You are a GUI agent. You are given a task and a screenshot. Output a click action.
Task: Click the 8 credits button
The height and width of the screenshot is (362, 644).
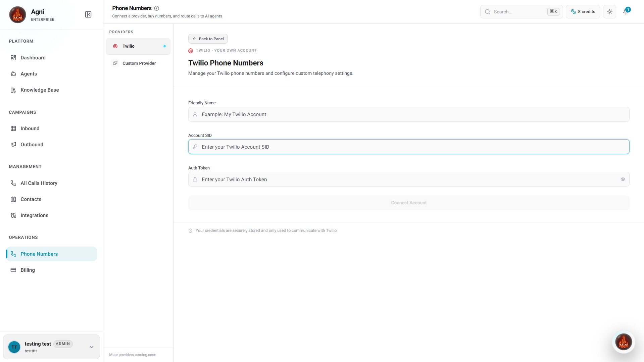tap(583, 12)
